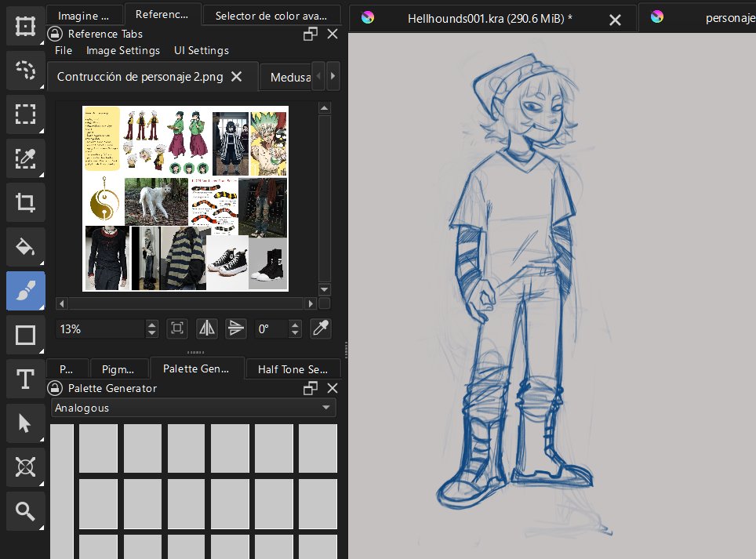Screen dimensions: 756x559
Task: Lock the Reference Tabs docker
Action: click(x=55, y=34)
